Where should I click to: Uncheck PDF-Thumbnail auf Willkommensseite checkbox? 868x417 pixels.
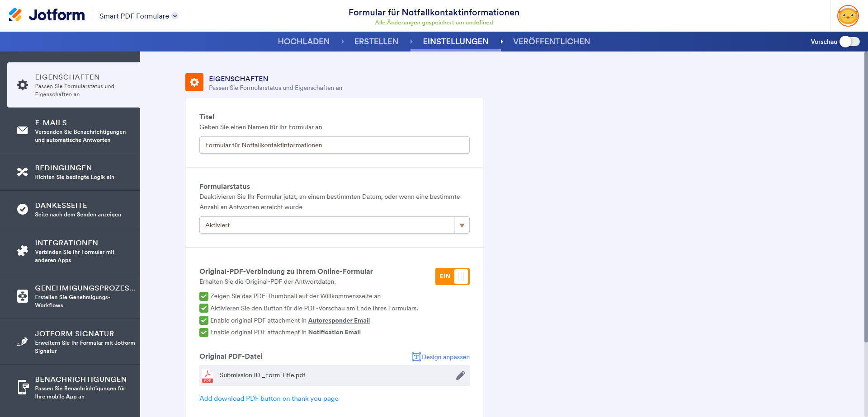[204, 296]
